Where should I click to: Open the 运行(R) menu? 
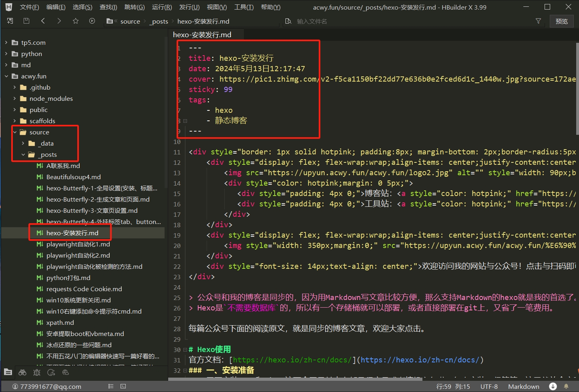pos(162,7)
